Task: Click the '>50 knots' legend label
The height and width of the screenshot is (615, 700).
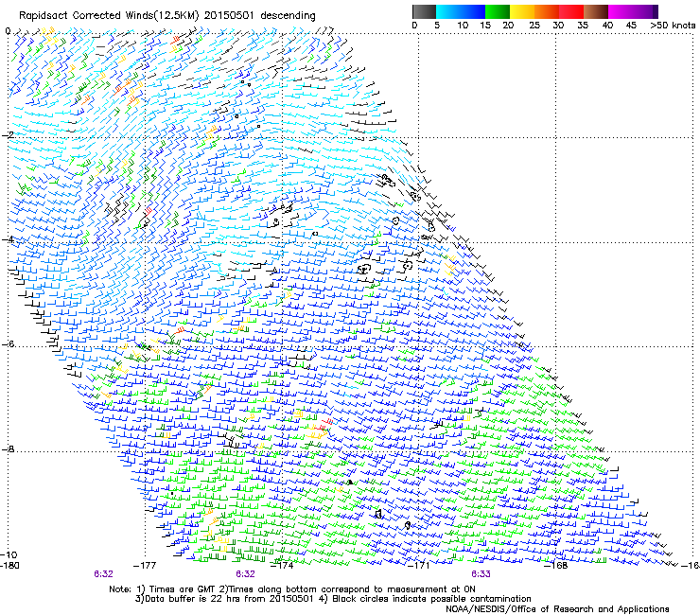Action: click(673, 25)
